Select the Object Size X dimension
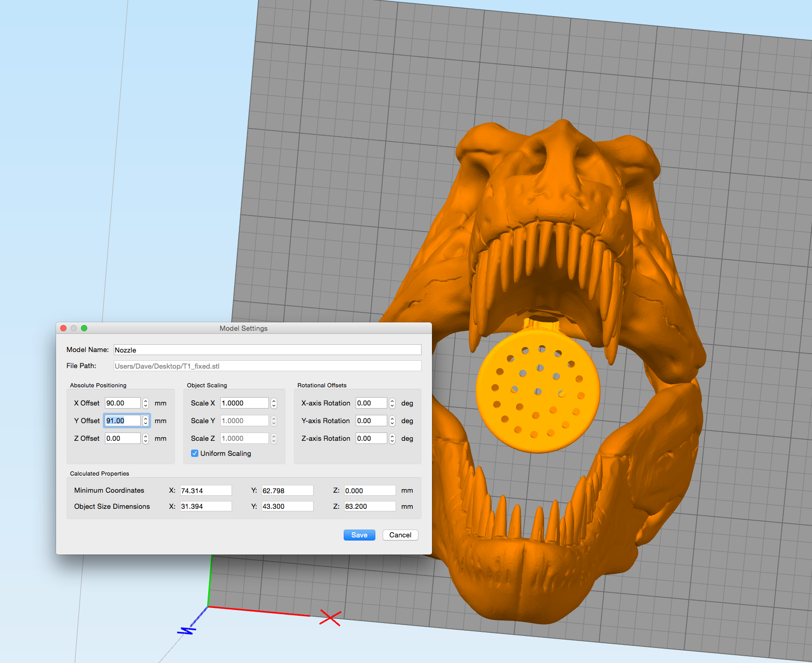The width and height of the screenshot is (812, 663). coord(206,506)
